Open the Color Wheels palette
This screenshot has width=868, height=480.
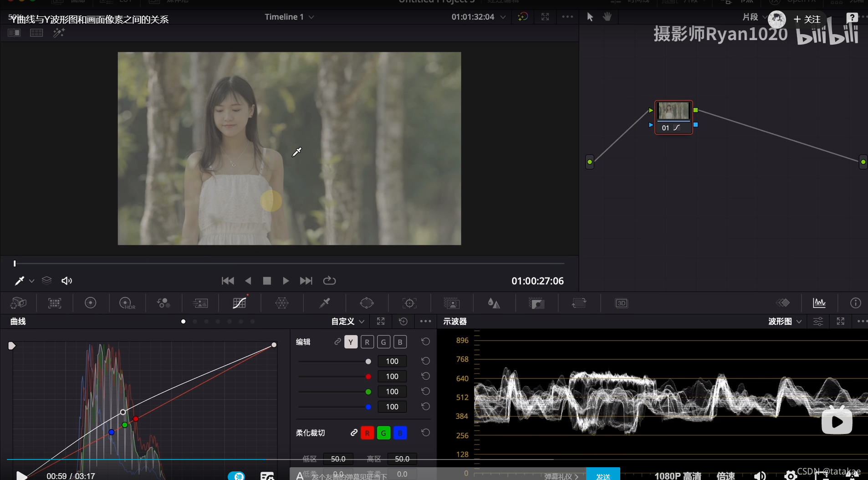tap(91, 303)
